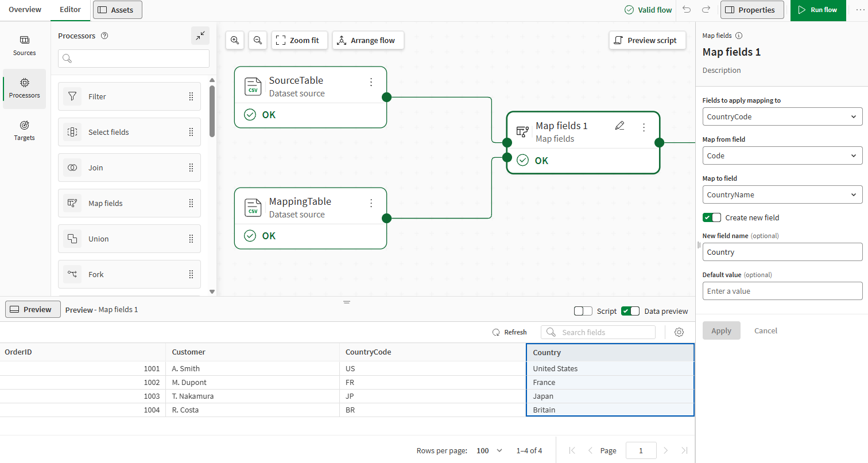The height and width of the screenshot is (463, 868).
Task: Cancel the Map fields changes
Action: click(766, 330)
